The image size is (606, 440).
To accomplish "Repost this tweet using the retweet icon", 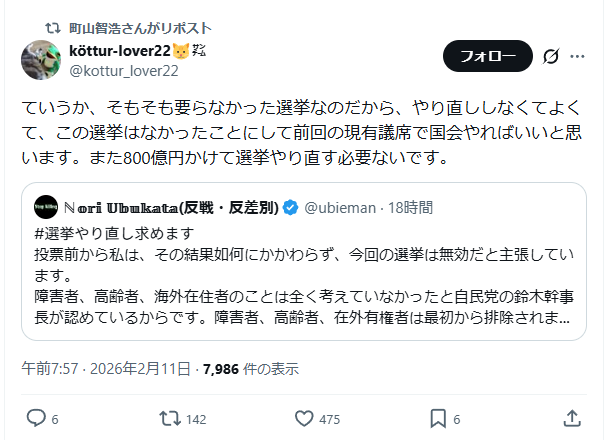I will pos(170,417).
